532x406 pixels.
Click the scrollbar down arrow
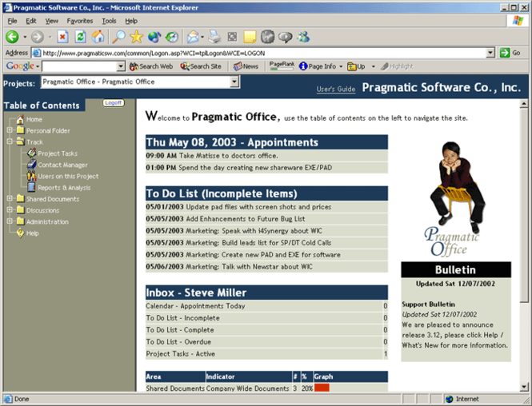pyautogui.click(x=524, y=386)
